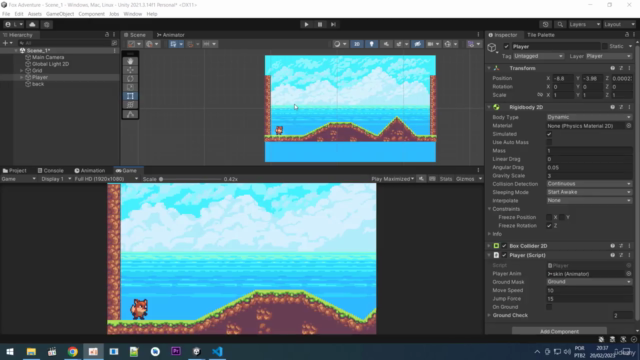Click the Stats button in Game view
Screen dimensions: 640x360
point(446,179)
